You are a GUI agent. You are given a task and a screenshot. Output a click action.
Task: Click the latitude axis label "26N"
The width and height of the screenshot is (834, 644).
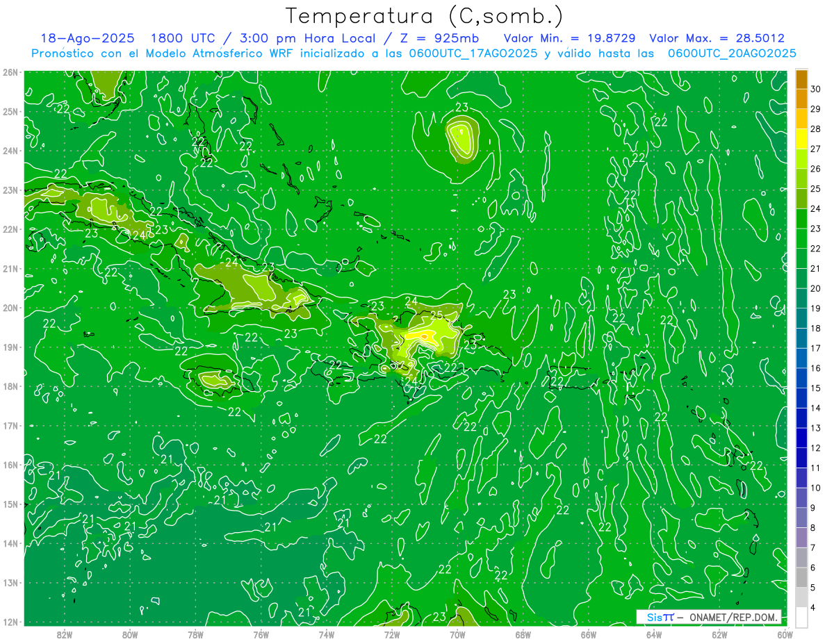10,72
